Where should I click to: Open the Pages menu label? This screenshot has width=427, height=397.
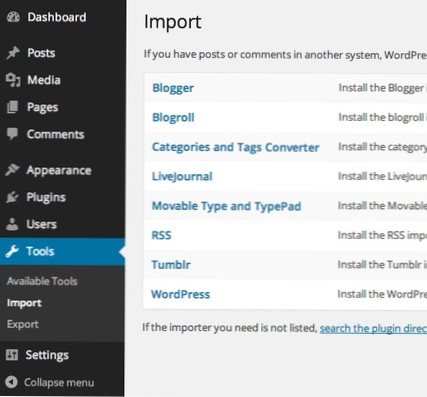42,107
